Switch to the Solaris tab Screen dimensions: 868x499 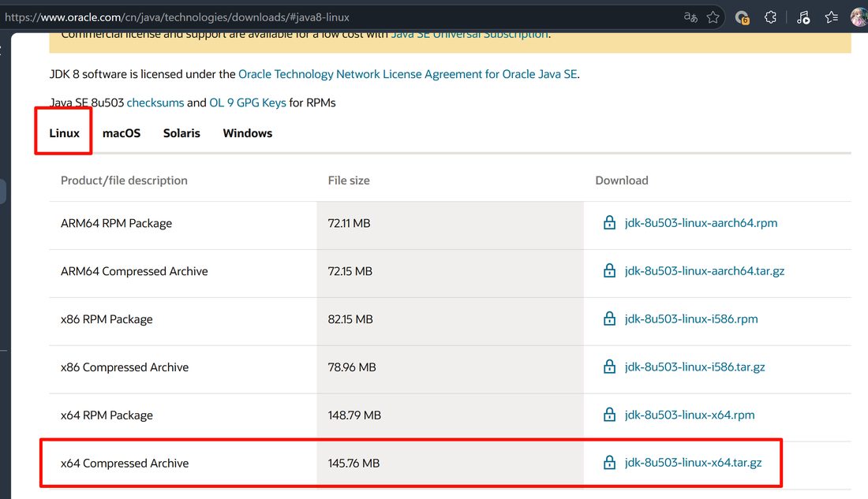point(181,132)
